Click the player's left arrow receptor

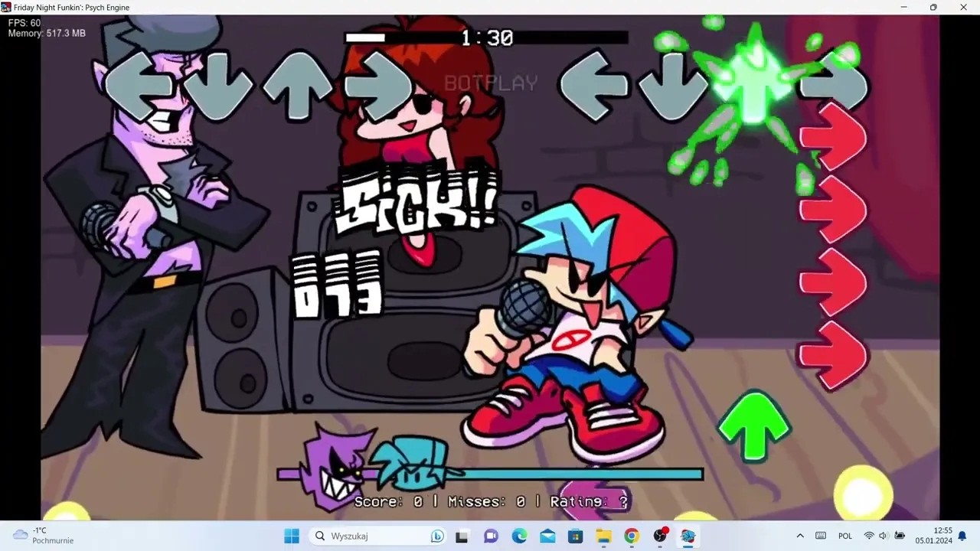click(593, 86)
